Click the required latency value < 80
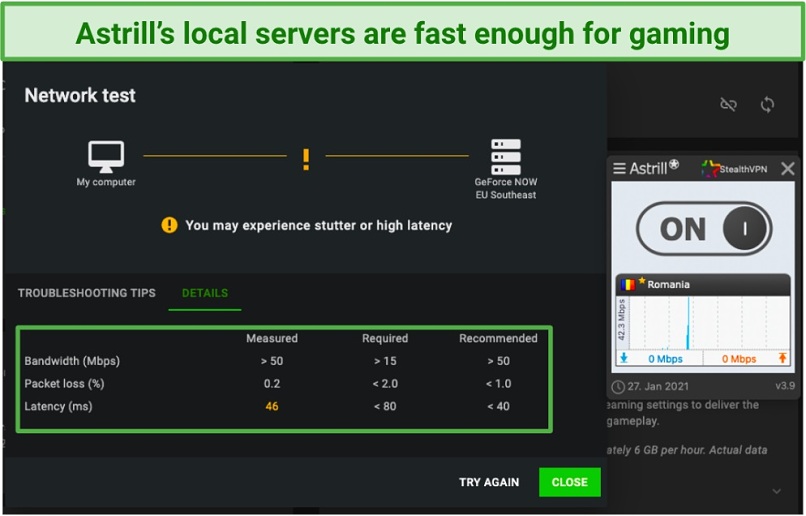Image resolution: width=806 pixels, height=516 pixels. 385,407
